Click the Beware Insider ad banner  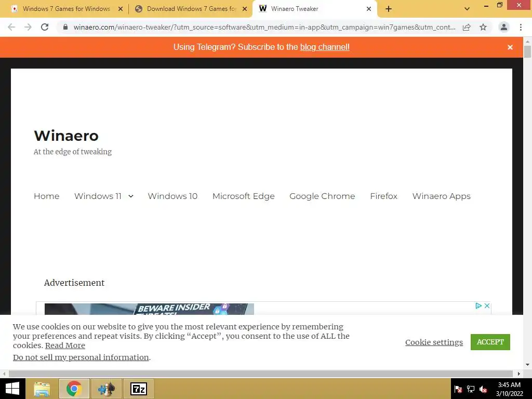pyautogui.click(x=149, y=309)
